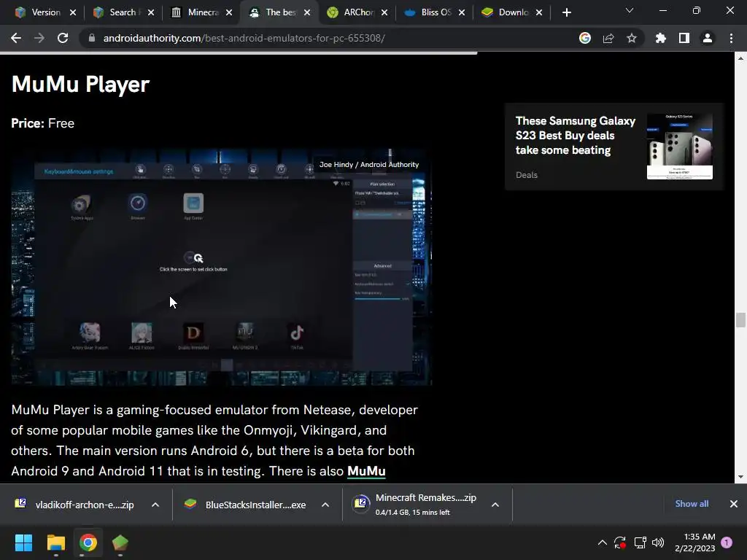The height and width of the screenshot is (560, 747).
Task: Click the address bar URL
Action: (x=244, y=38)
